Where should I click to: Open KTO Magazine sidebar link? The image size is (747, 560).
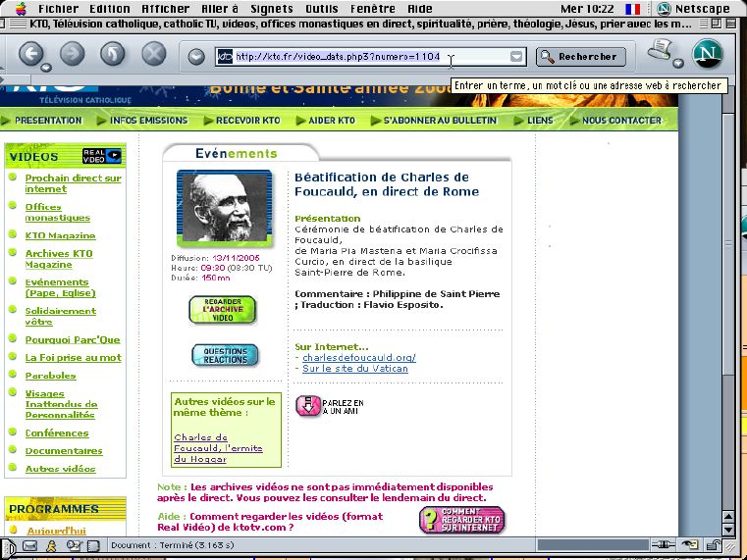pos(60,235)
